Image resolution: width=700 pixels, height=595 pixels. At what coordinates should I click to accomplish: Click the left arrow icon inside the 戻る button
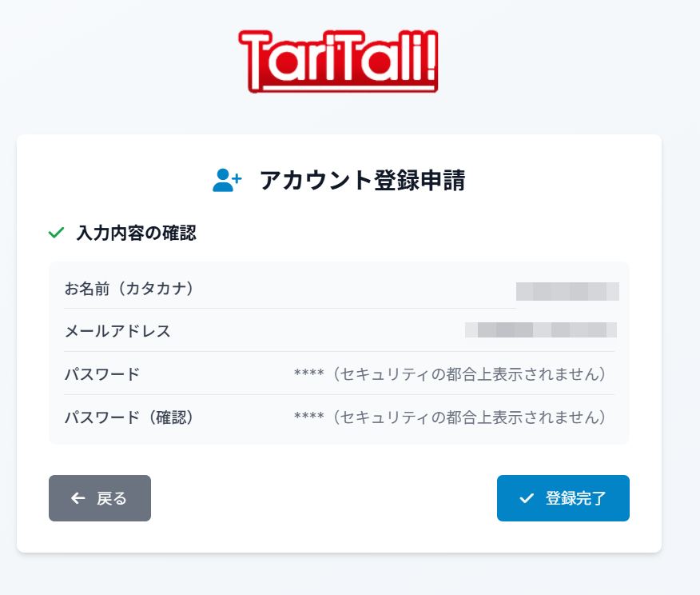click(77, 498)
